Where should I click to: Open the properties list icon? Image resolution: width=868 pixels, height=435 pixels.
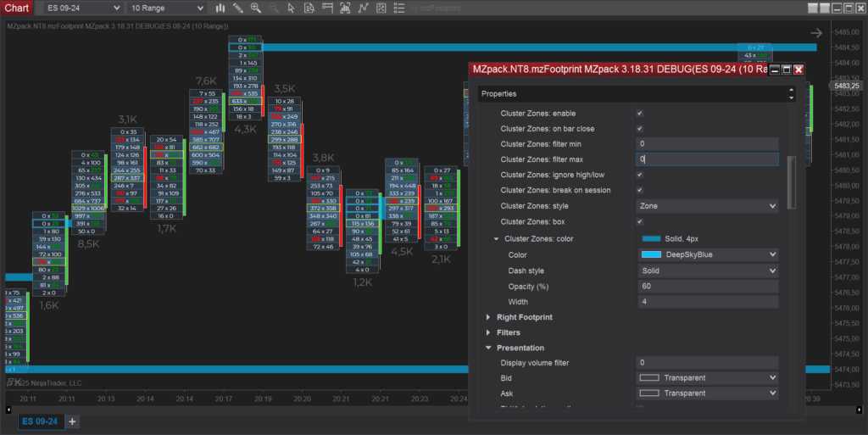(398, 8)
